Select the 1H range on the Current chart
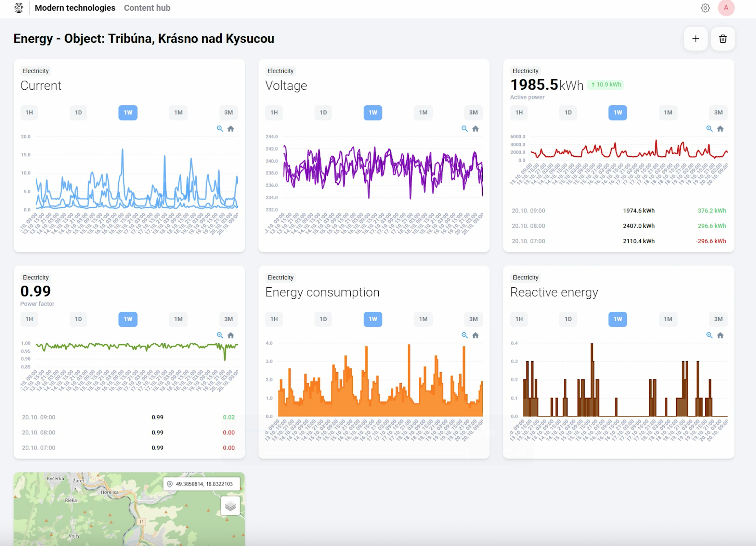 pyautogui.click(x=29, y=113)
